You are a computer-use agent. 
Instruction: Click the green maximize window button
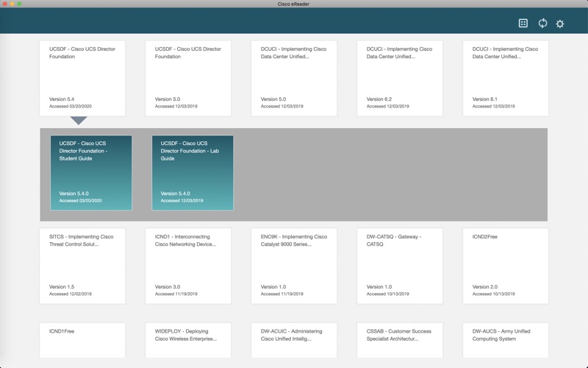tap(19, 4)
